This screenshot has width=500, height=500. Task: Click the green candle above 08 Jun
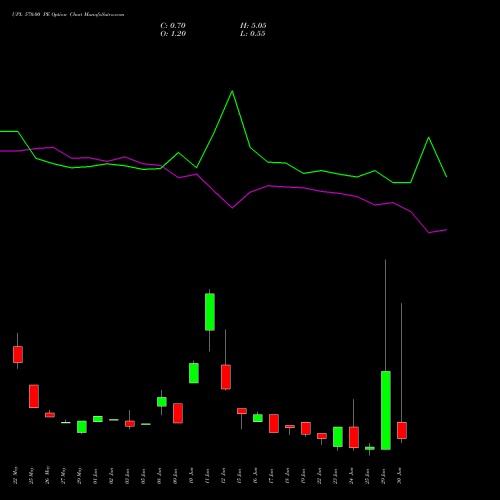pos(162,402)
